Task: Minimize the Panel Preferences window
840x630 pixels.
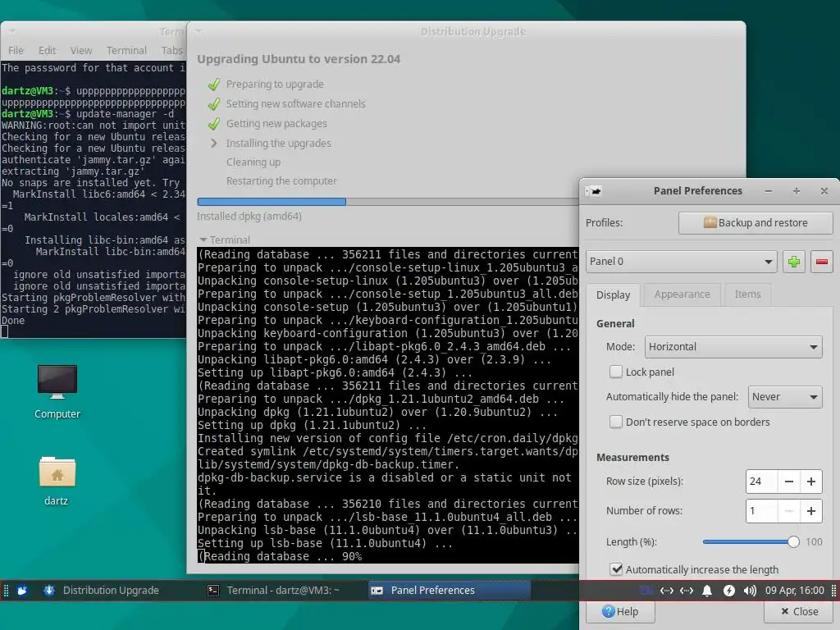Action: tap(768, 191)
